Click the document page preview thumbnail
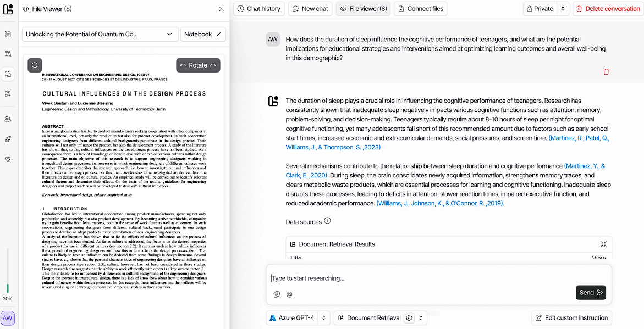The image size is (644, 329). (x=124, y=192)
